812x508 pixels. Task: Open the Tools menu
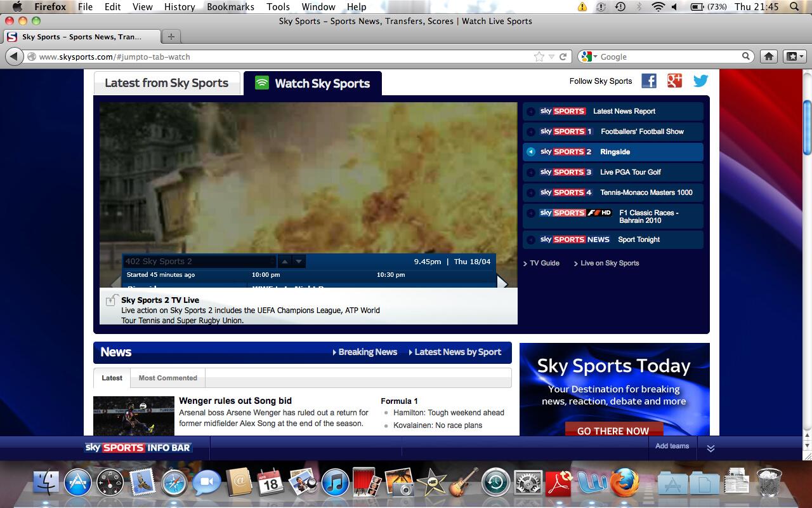(x=278, y=7)
